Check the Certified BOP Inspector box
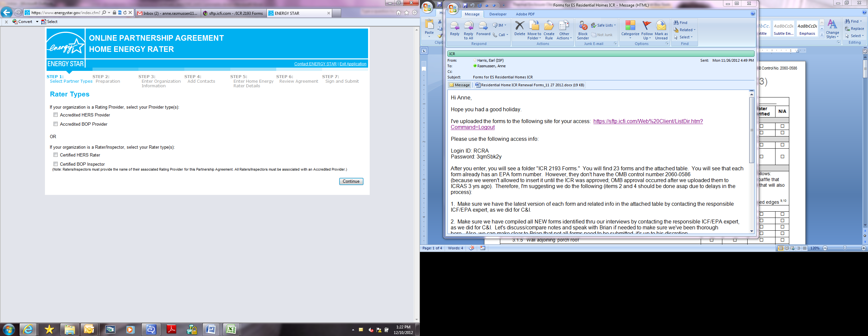868x336 pixels. click(55, 164)
